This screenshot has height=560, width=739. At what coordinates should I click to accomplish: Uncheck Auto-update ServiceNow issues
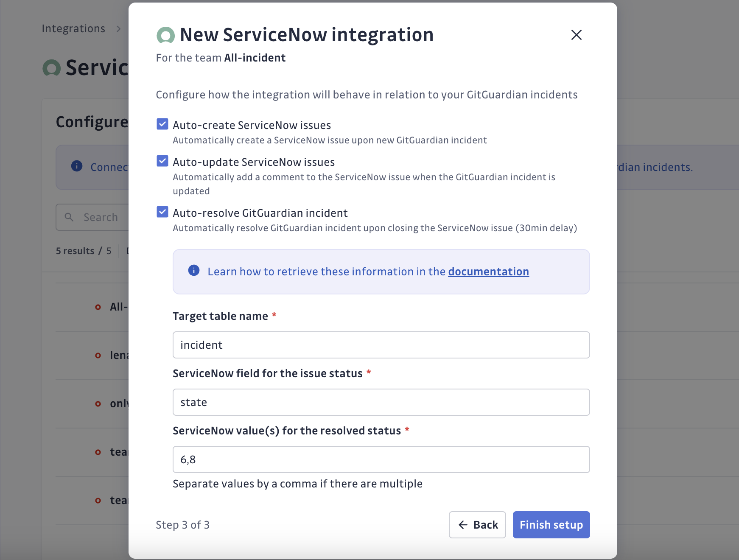162,161
